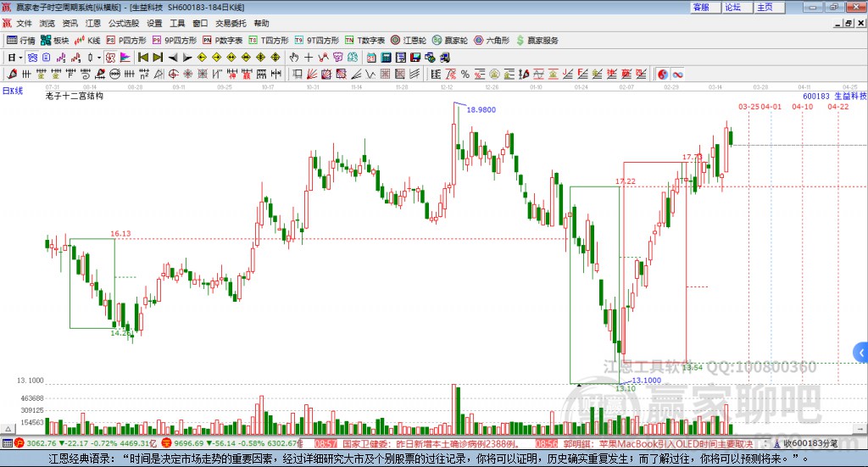Image resolution: width=868 pixels, height=467 pixels.
Task: Open the 六角形 hexagon tool
Action: 492,40
